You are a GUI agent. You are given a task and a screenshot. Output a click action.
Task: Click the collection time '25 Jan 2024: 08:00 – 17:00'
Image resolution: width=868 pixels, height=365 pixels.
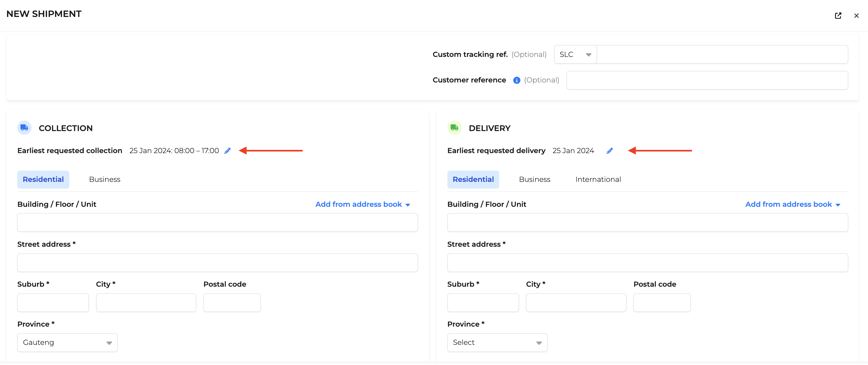(x=174, y=151)
